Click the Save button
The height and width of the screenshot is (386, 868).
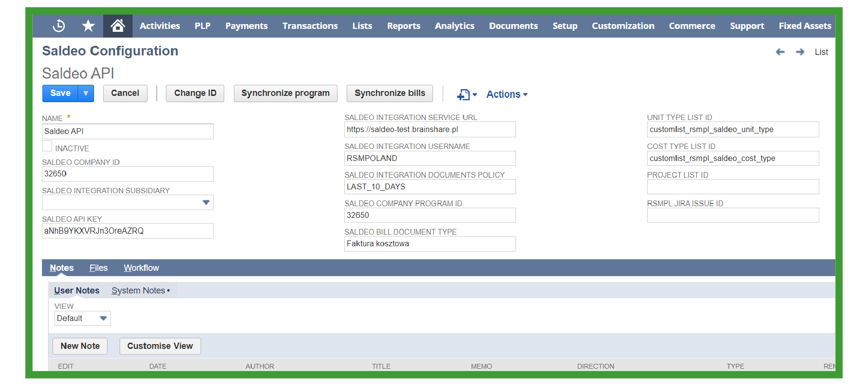[x=60, y=93]
